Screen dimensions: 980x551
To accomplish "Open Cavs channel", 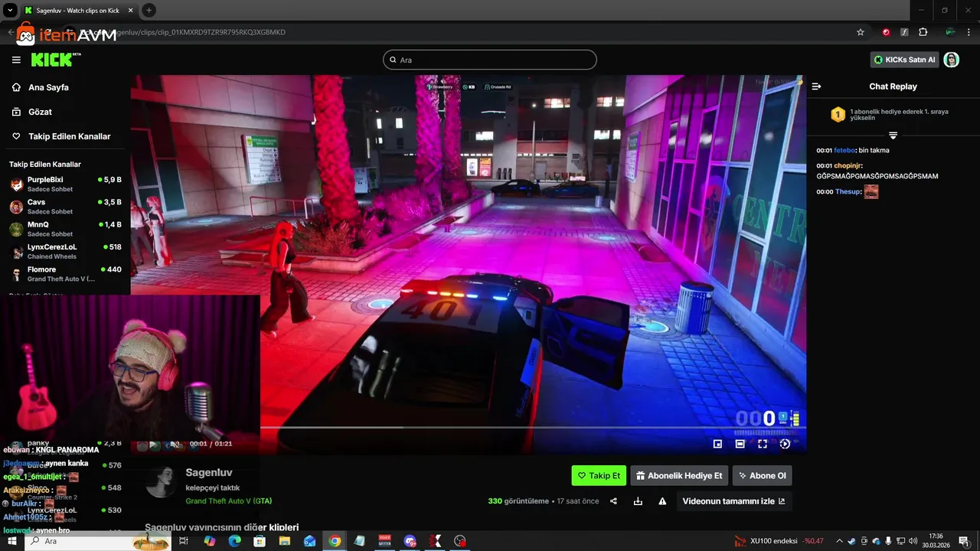I will 65,207.
